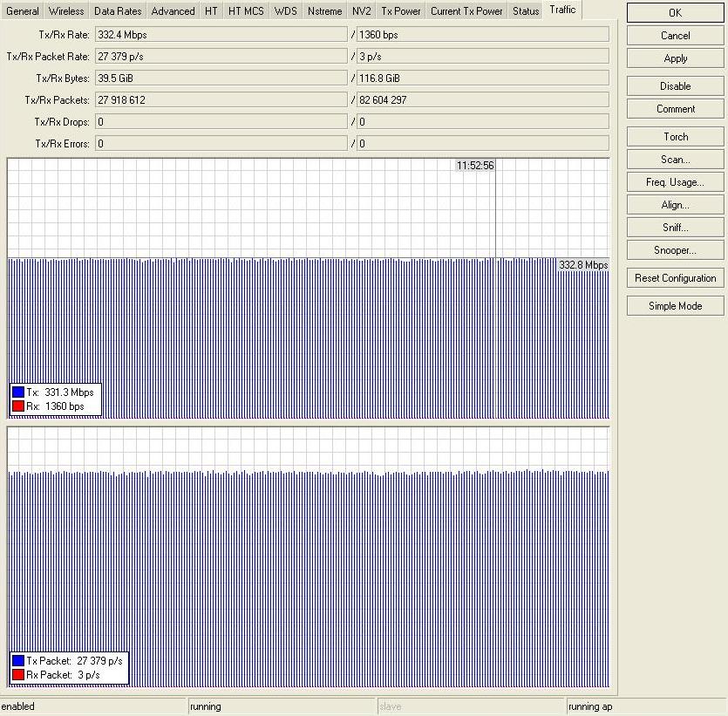The height and width of the screenshot is (716, 728).
Task: Click Reset Configuration
Action: [x=674, y=277]
